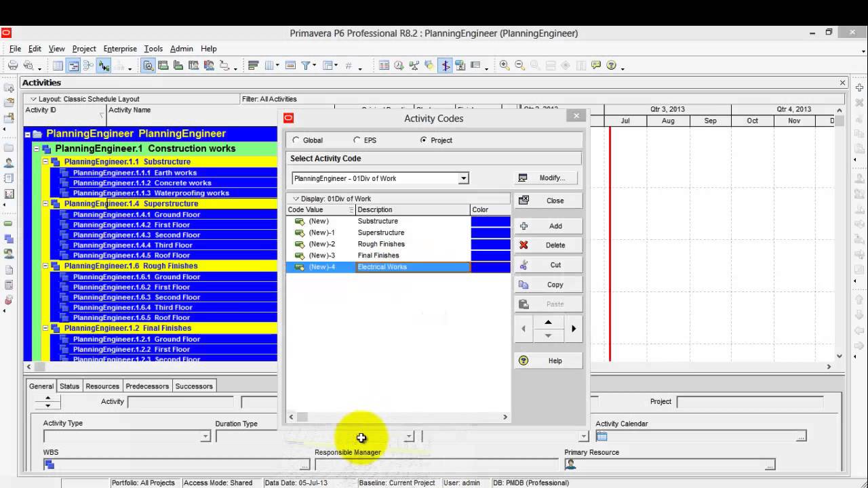Open the Select Activity Code dropdown
This screenshot has height=488, width=868.
tap(464, 178)
